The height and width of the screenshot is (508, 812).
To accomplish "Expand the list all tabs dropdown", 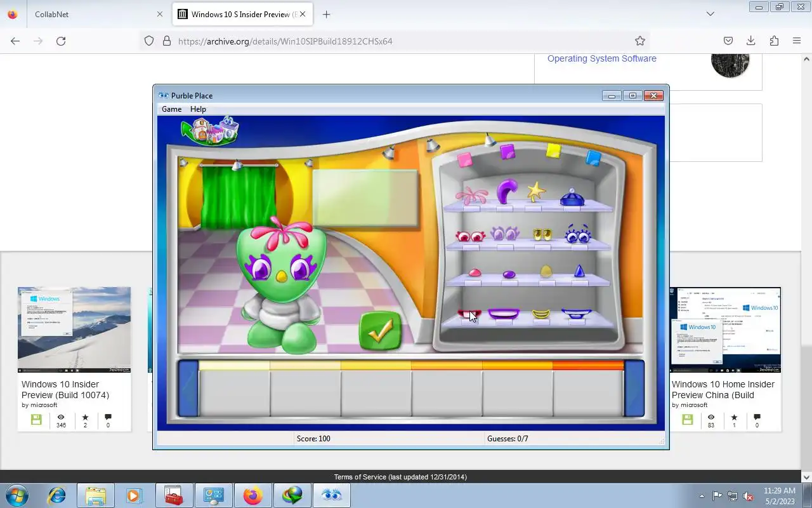I will 710,14.
